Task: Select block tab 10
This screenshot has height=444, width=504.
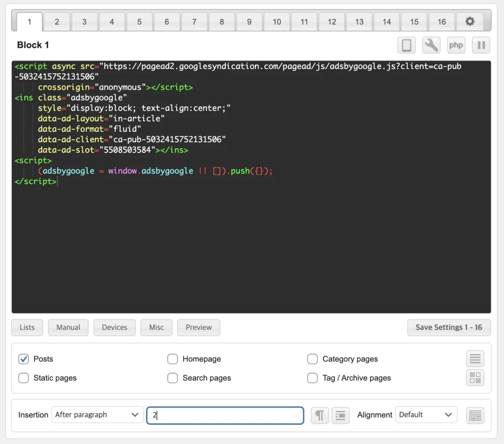Action: tap(277, 22)
